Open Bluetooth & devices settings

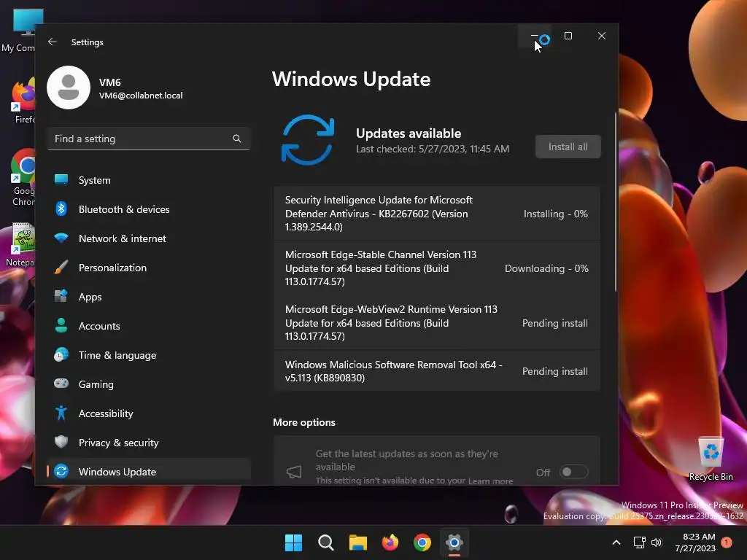(149, 209)
